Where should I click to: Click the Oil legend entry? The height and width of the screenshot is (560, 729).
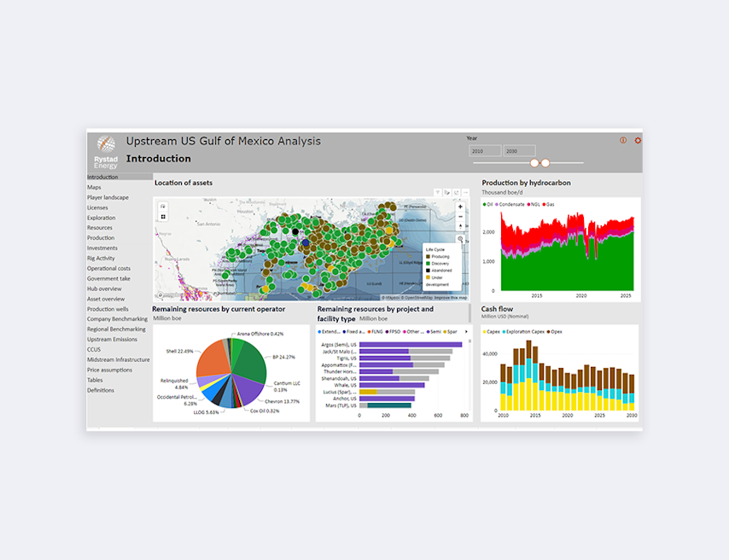click(x=487, y=205)
